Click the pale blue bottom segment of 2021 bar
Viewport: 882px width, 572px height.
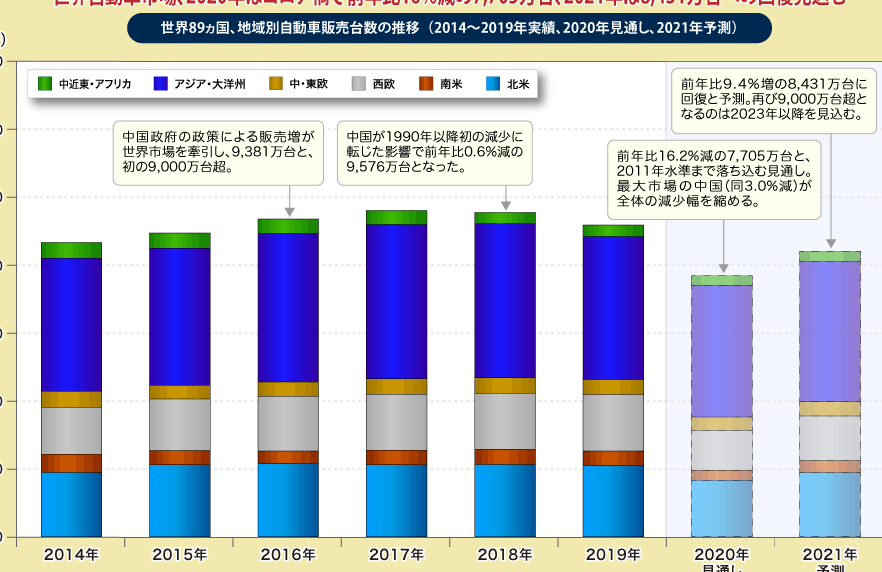pyautogui.click(x=829, y=504)
